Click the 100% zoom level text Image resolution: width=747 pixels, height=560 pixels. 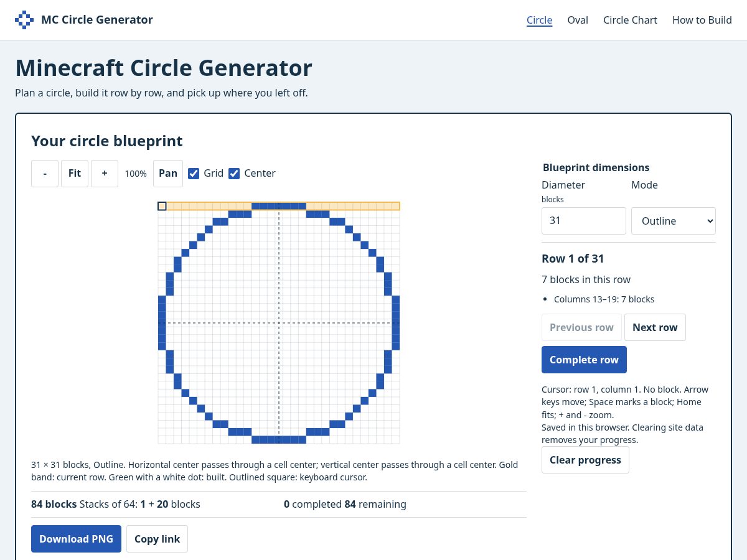[x=136, y=174]
